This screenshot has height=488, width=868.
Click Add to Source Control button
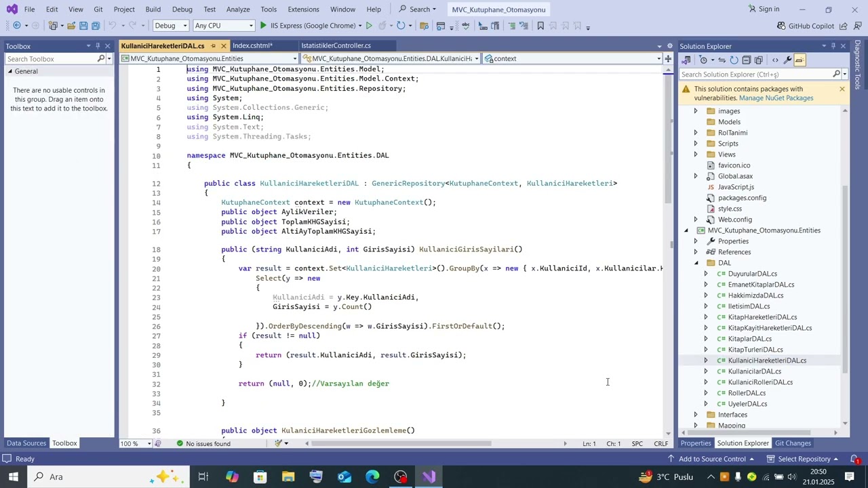point(712,459)
